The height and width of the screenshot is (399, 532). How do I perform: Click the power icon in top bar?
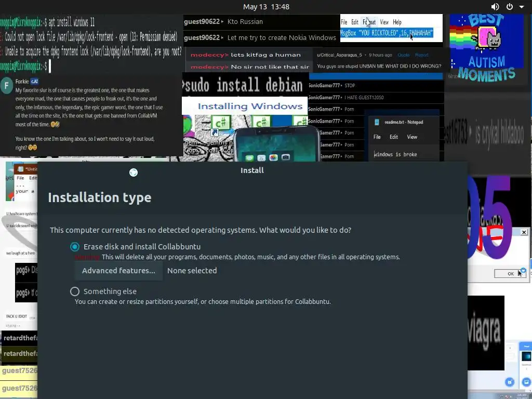(510, 7)
